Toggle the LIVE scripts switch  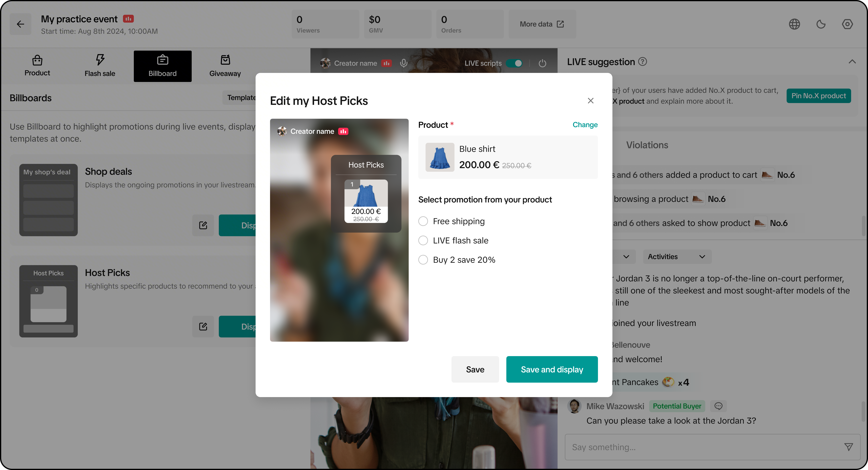515,63
